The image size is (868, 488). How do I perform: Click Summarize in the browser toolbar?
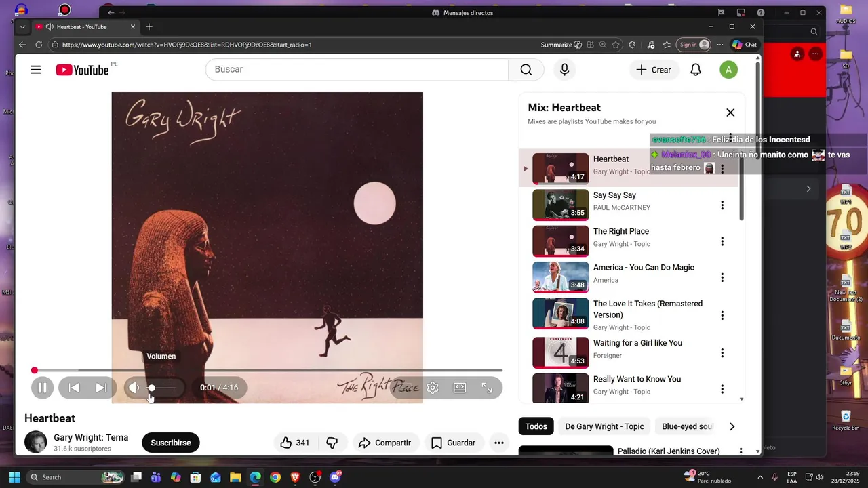(x=561, y=45)
